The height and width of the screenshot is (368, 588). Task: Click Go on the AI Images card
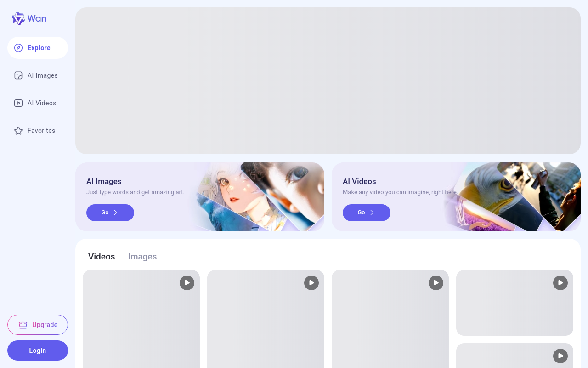pyautogui.click(x=110, y=213)
